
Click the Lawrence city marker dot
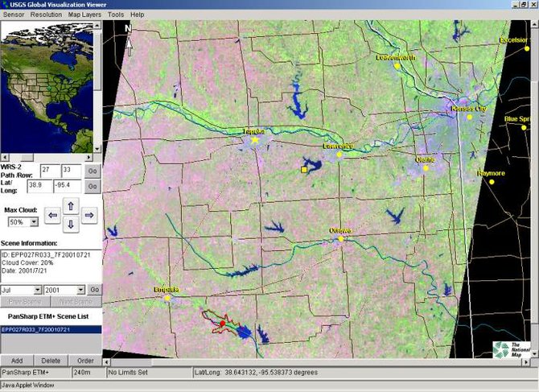pyautogui.click(x=339, y=155)
